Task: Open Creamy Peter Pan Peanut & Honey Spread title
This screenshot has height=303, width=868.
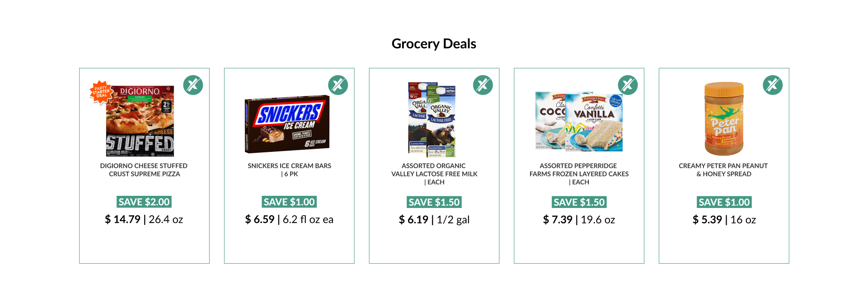Action: pyautogui.click(x=724, y=170)
